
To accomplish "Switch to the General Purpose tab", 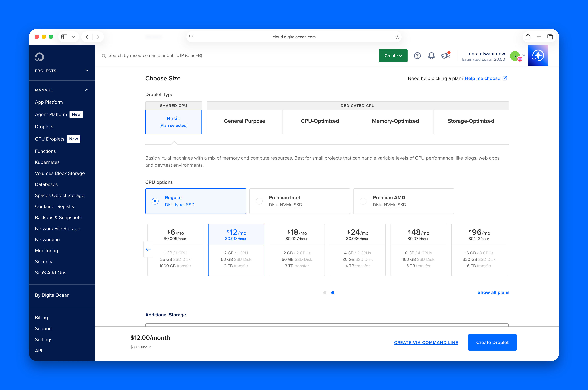I will [244, 121].
